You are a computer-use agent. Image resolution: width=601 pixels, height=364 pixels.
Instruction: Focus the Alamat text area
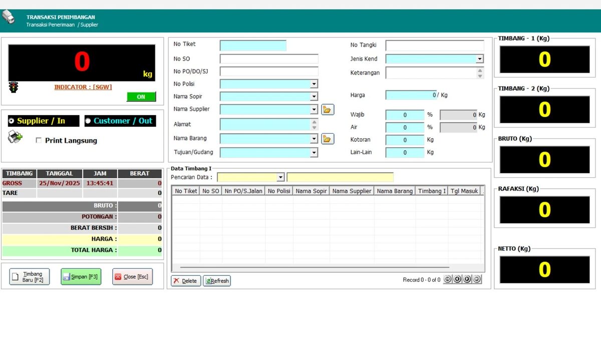(265, 124)
